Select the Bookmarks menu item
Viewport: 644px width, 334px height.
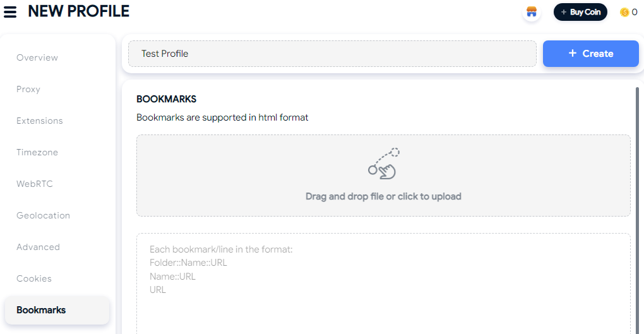tap(57, 310)
